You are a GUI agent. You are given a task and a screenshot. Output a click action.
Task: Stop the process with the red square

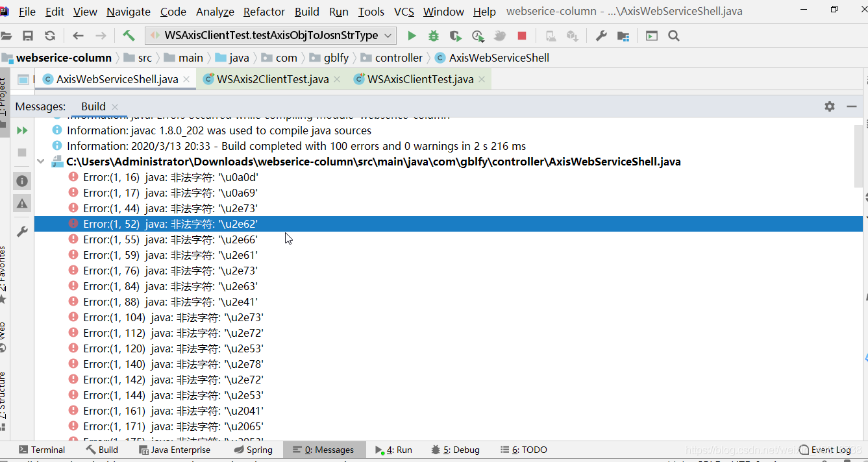tap(522, 36)
